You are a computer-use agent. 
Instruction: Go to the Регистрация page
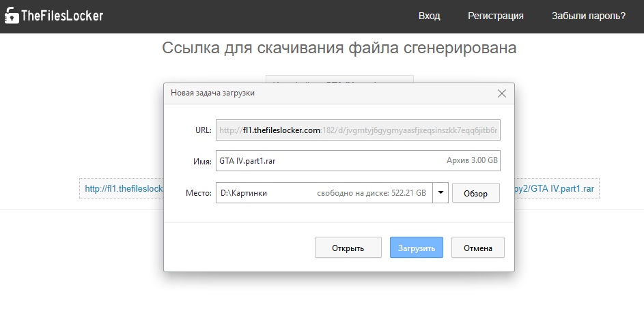click(x=496, y=16)
